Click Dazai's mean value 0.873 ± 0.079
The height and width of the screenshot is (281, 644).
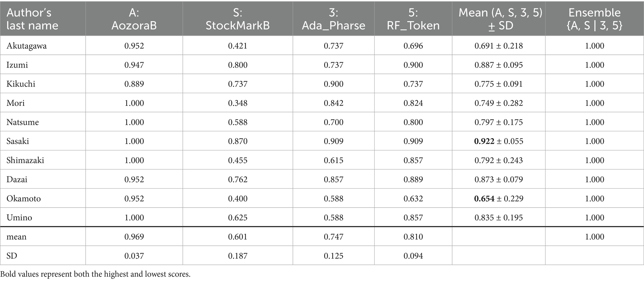click(499, 180)
